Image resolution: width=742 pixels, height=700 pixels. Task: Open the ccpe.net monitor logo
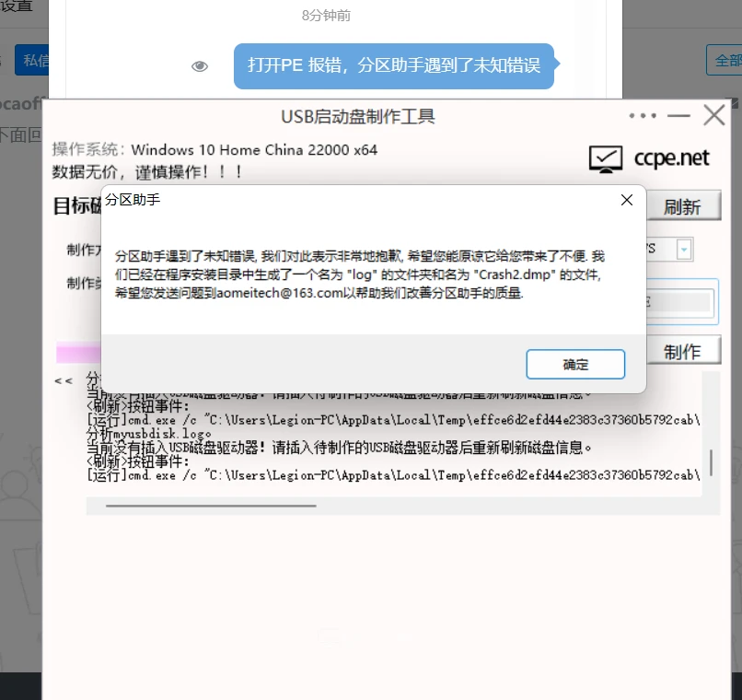pyautogui.click(x=605, y=159)
